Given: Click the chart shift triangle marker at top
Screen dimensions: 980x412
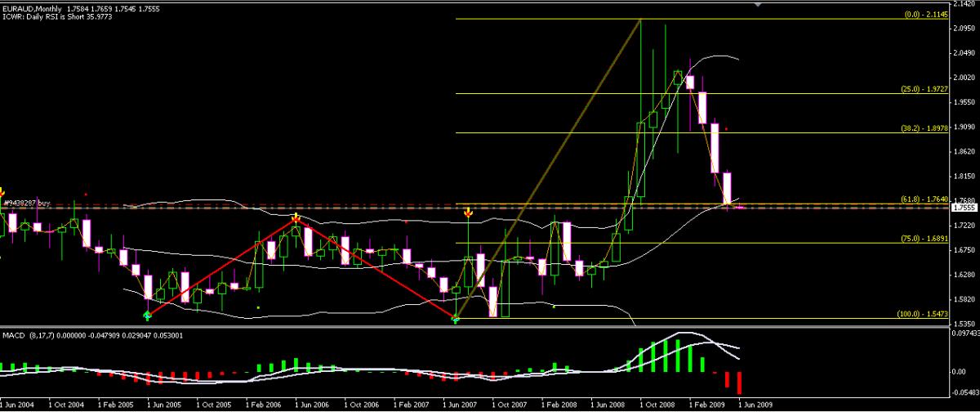Looking at the screenshot, I should tap(759, 4).
